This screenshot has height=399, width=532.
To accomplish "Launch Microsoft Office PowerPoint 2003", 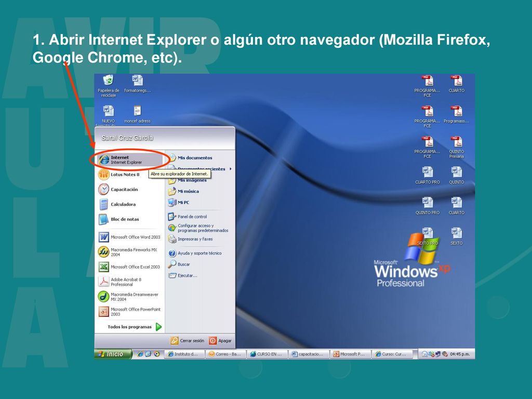I will tap(129, 312).
